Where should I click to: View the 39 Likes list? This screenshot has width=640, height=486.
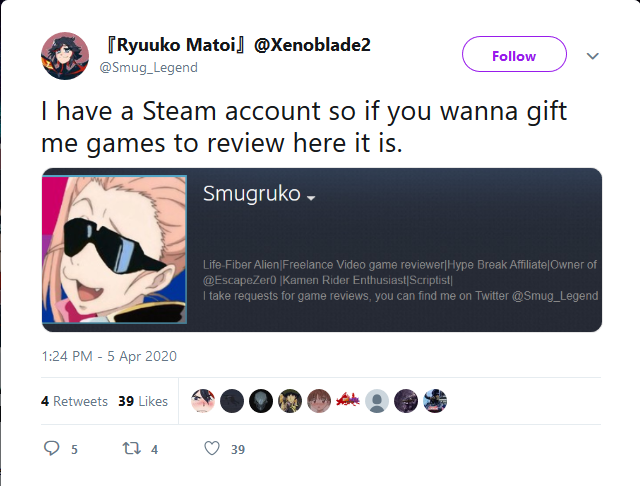click(x=143, y=401)
